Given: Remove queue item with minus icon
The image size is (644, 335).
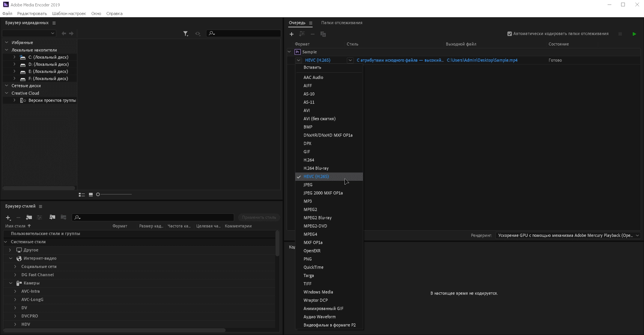Looking at the screenshot, I should [312, 34].
